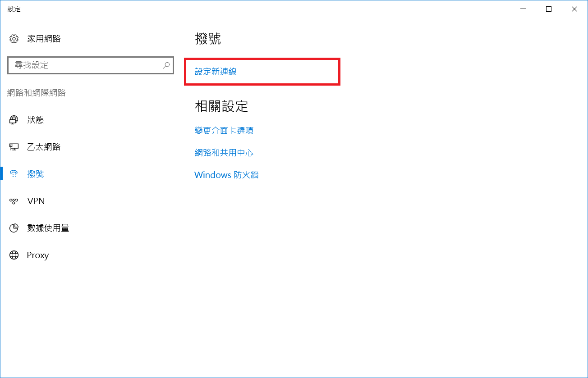Click the 狀態 globe icon
This screenshot has height=378, width=588.
click(x=14, y=120)
